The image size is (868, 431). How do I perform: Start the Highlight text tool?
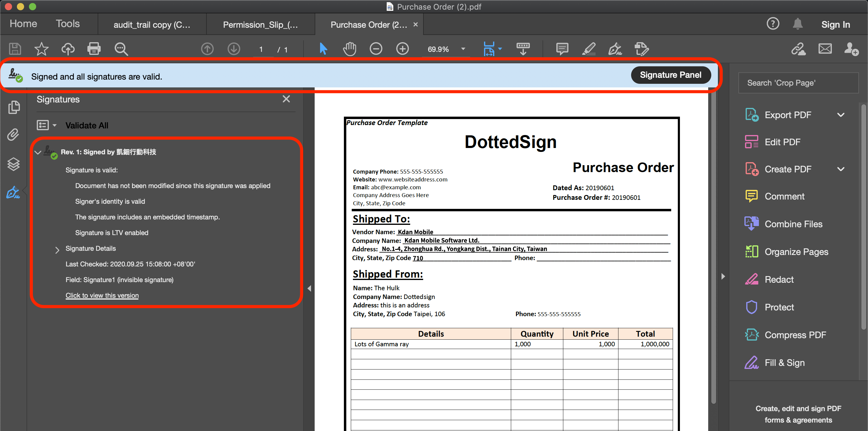coord(589,49)
